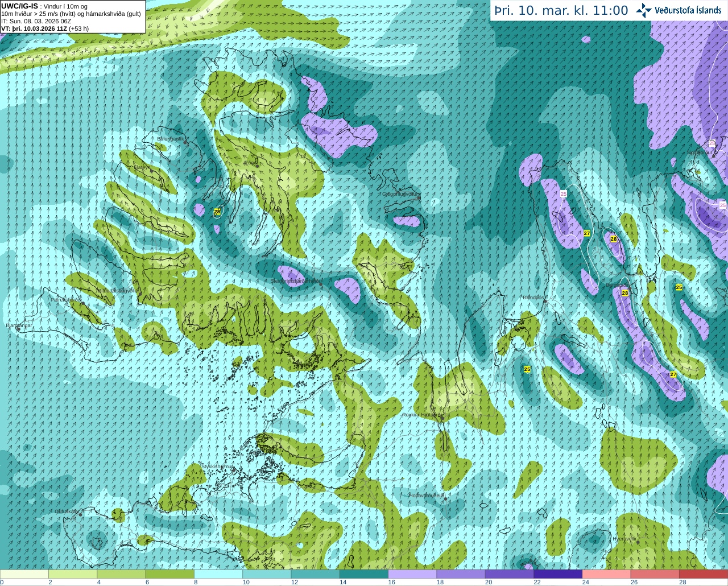Click legend tick value 8

click(x=196, y=582)
